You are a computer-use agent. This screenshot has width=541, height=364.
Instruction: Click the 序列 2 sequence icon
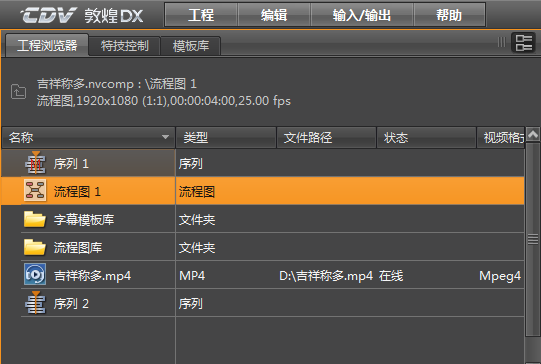[x=35, y=303]
